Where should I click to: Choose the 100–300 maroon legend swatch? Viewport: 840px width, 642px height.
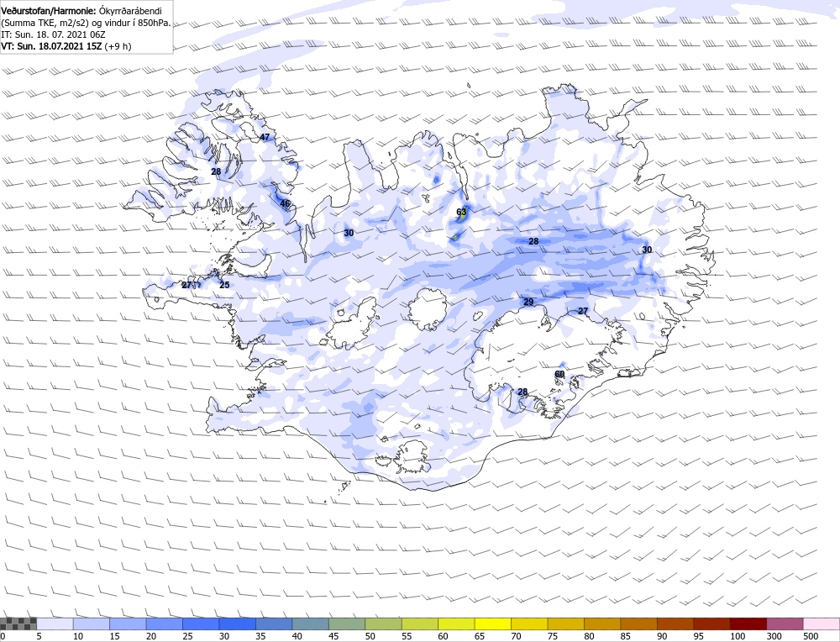tap(748, 624)
